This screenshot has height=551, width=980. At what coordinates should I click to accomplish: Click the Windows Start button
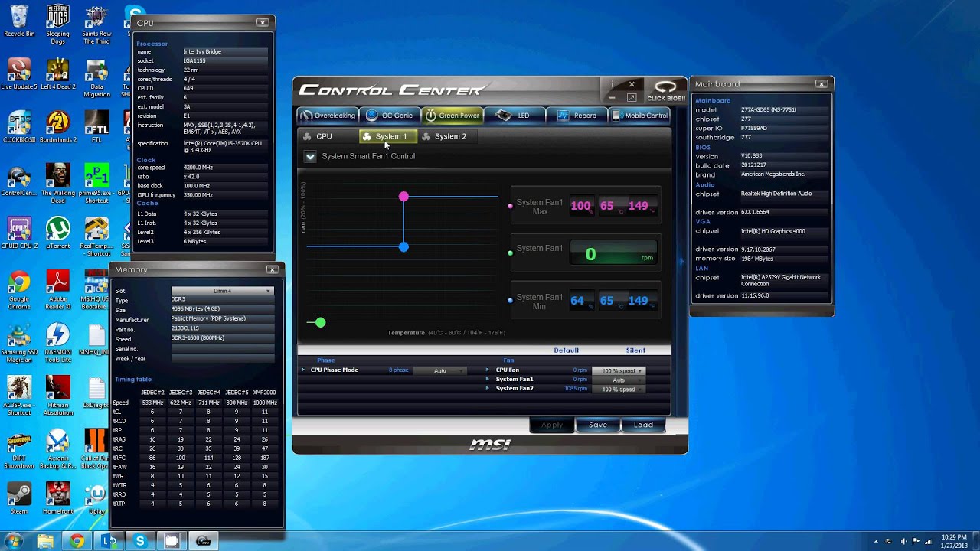(14, 541)
